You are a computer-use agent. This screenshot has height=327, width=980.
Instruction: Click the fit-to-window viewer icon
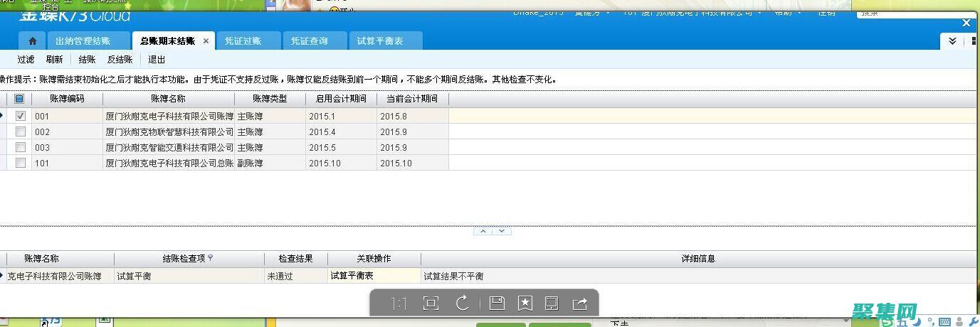[x=431, y=304]
